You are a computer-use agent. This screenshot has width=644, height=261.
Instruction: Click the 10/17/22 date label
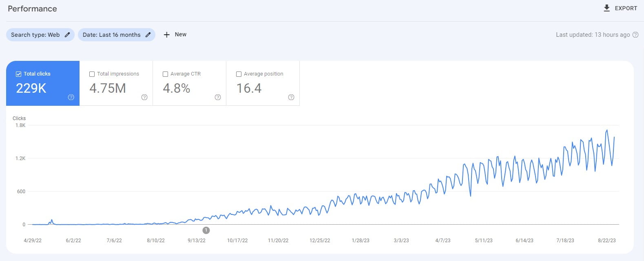pos(237,241)
